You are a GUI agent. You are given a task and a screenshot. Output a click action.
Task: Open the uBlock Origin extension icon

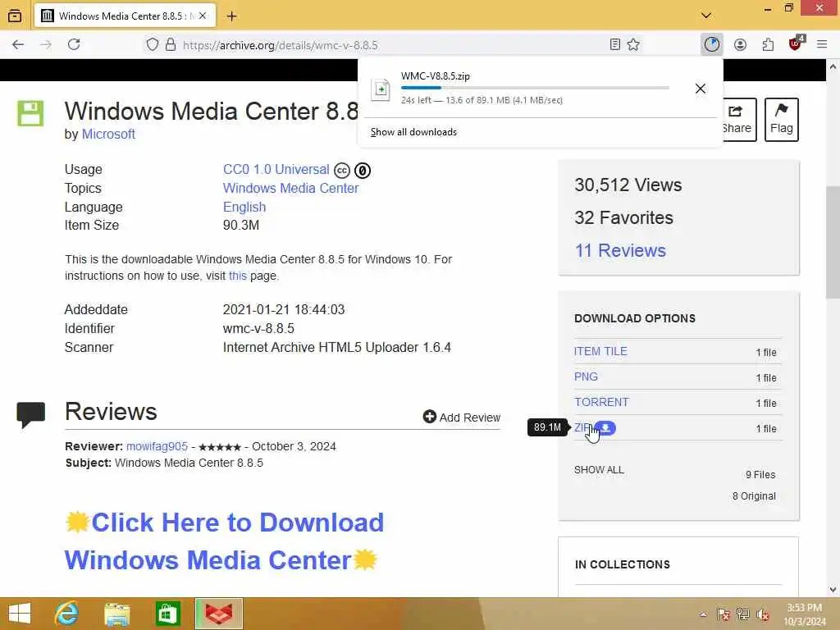(796, 44)
